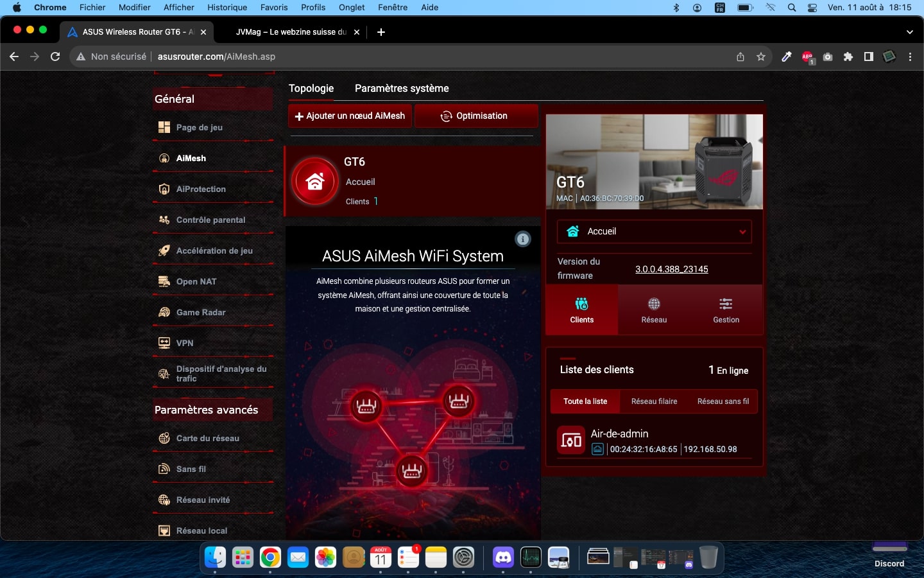
Task: Select the GT6 home router node icon
Action: click(314, 182)
